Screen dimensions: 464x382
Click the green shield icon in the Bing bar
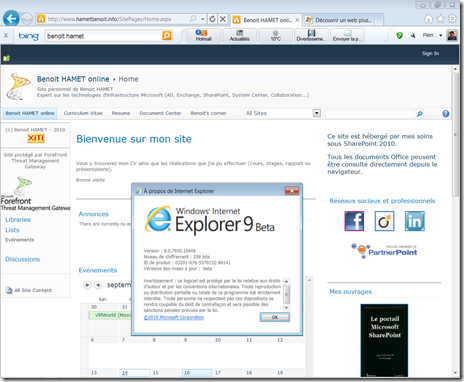[399, 35]
